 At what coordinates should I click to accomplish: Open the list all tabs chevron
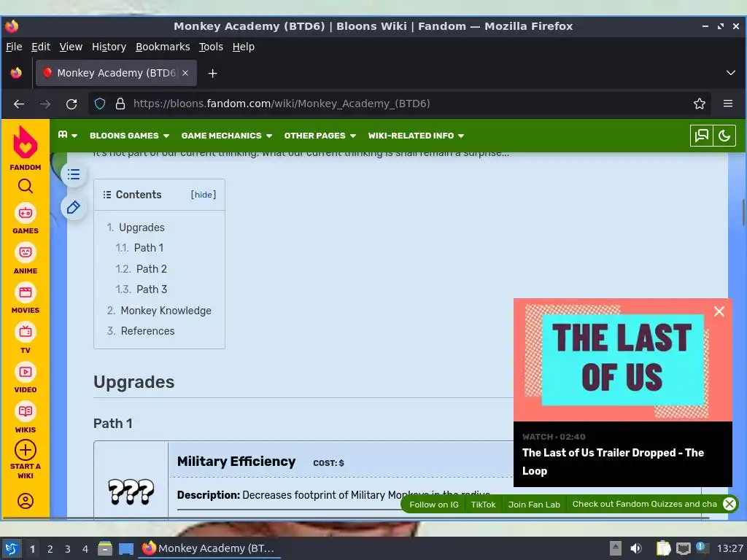click(731, 73)
